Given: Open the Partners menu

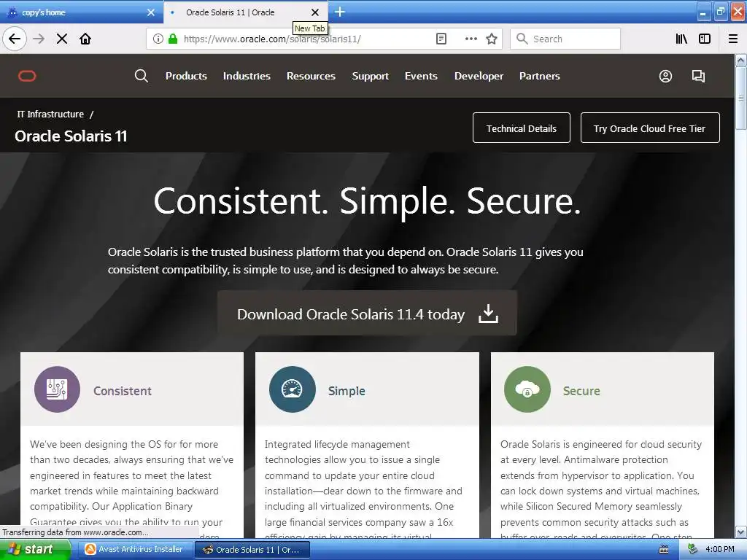Looking at the screenshot, I should point(540,76).
